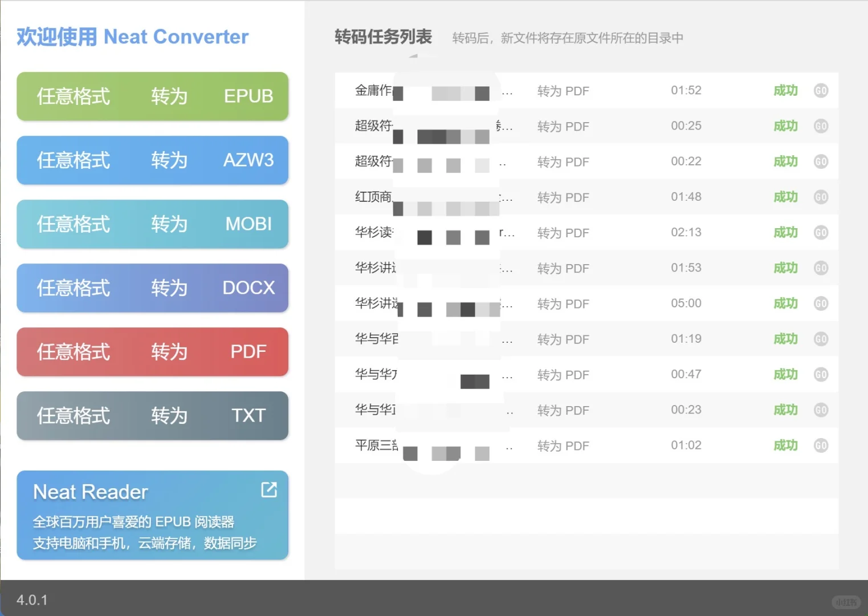Click GO icon for the 01:53 task
Image resolution: width=868 pixels, height=616 pixels.
coord(821,268)
